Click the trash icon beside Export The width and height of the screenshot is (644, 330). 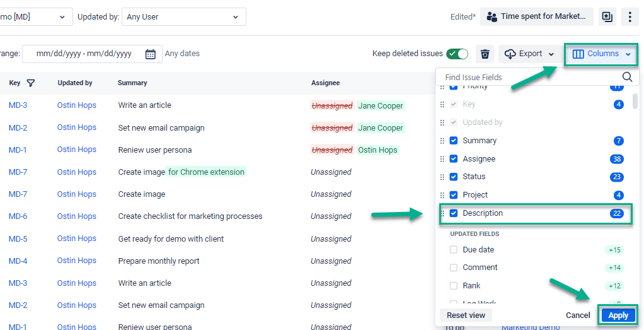[485, 54]
